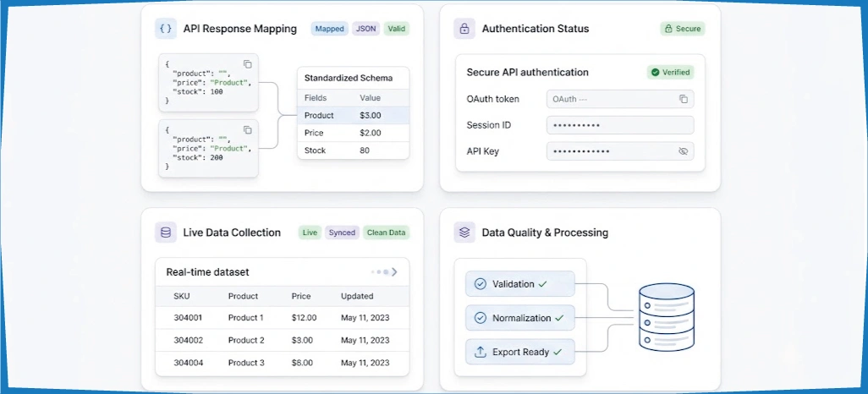Click the Secure status badge
This screenshot has width=868, height=394.
[x=683, y=29]
